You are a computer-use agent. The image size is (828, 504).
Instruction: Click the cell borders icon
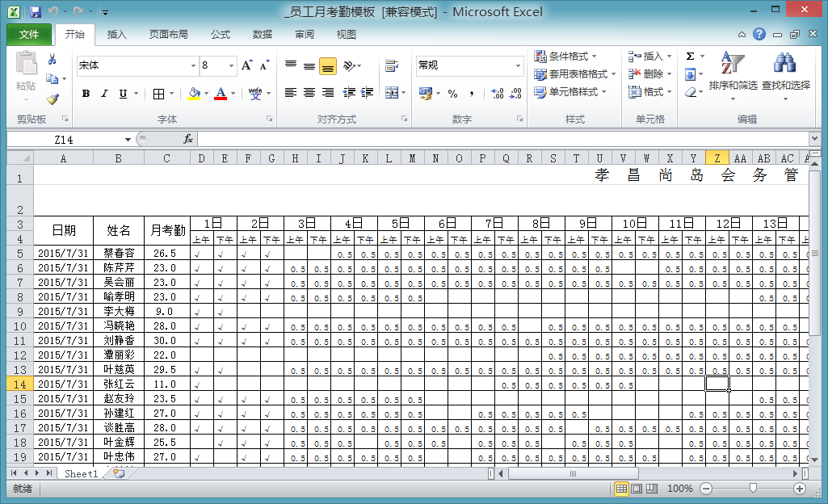click(x=158, y=94)
